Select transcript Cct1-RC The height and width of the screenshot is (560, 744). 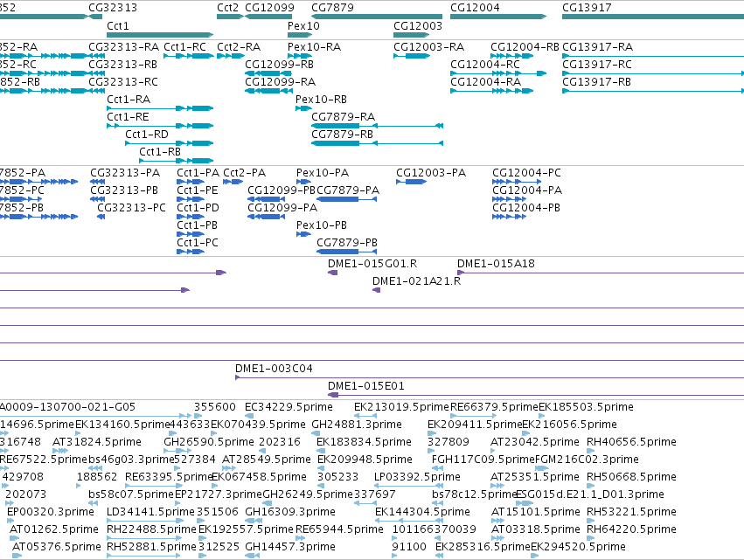(185, 47)
